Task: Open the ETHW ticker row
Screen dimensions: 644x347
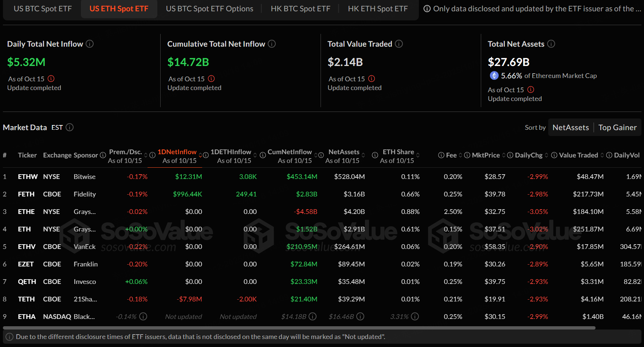Action: pyautogui.click(x=322, y=176)
